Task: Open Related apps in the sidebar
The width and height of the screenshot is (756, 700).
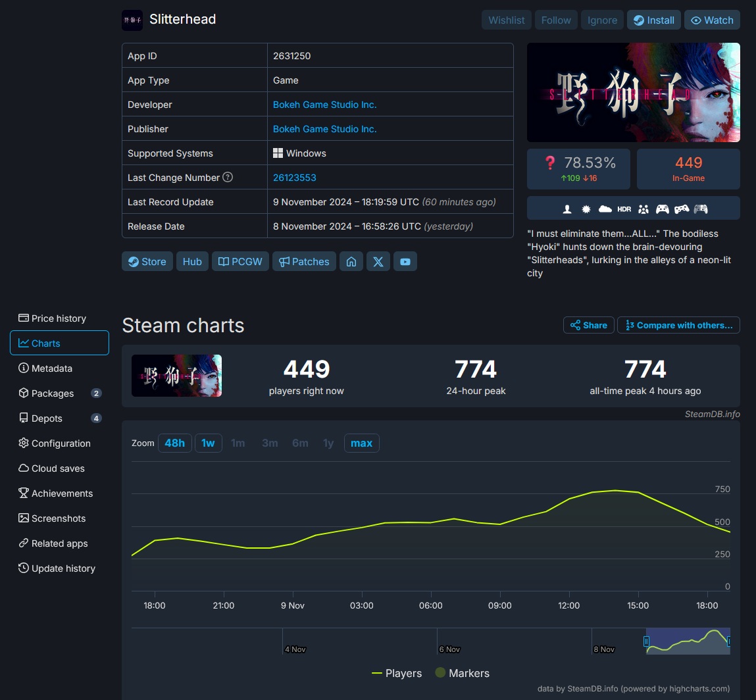Action: (x=59, y=543)
